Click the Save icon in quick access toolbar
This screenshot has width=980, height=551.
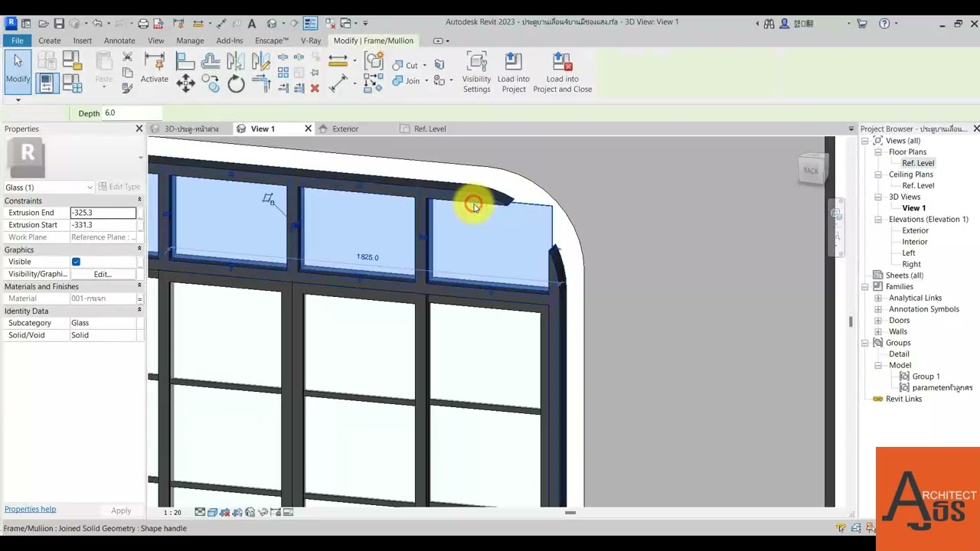click(59, 24)
